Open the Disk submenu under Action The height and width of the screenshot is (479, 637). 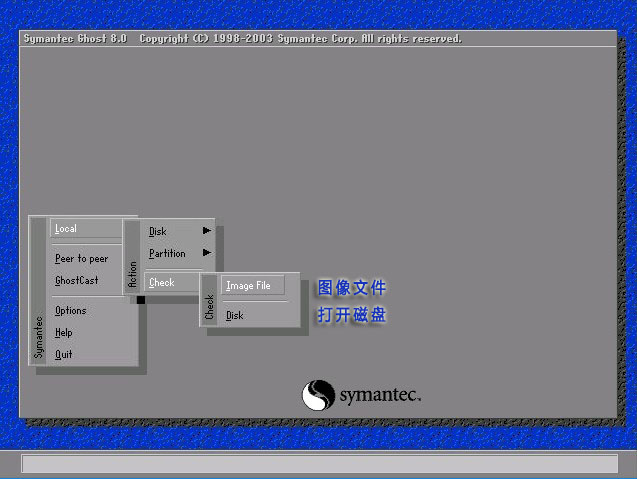158,231
